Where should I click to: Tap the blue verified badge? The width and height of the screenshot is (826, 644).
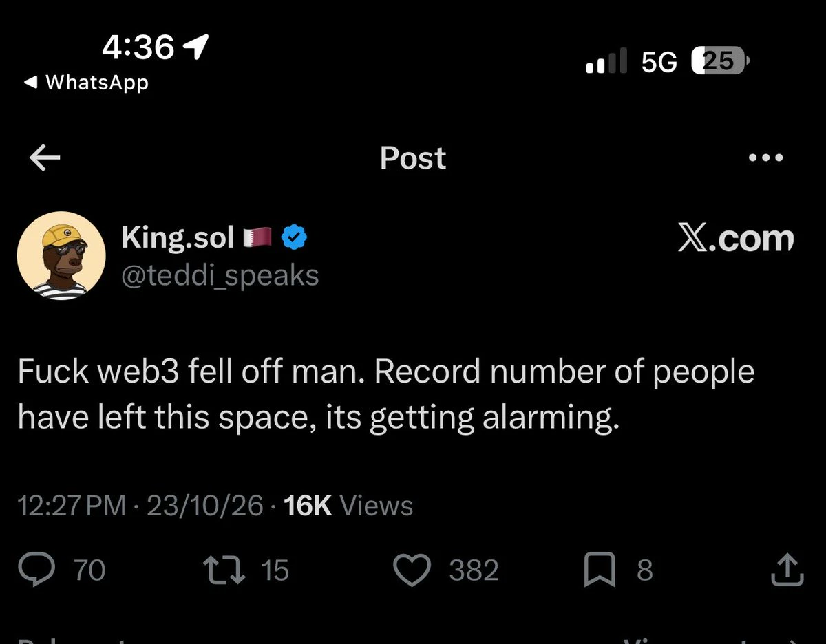click(295, 238)
